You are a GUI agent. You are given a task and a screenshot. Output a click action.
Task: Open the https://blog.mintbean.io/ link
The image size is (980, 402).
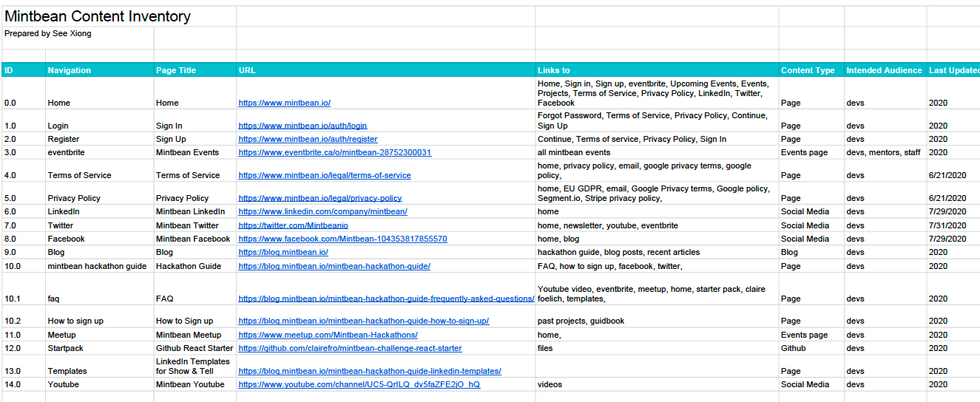click(x=283, y=253)
